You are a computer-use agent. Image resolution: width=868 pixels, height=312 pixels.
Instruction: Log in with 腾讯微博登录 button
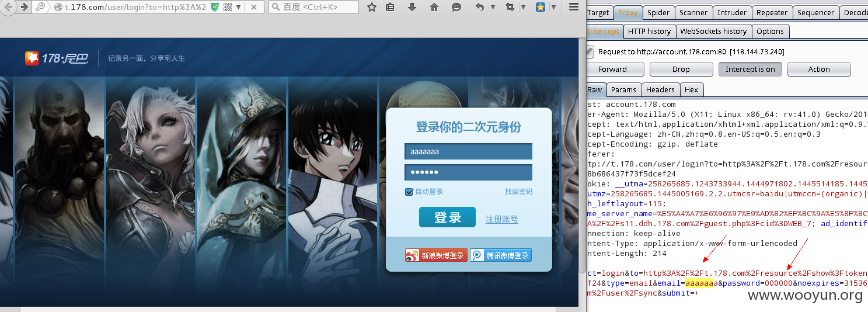501,255
